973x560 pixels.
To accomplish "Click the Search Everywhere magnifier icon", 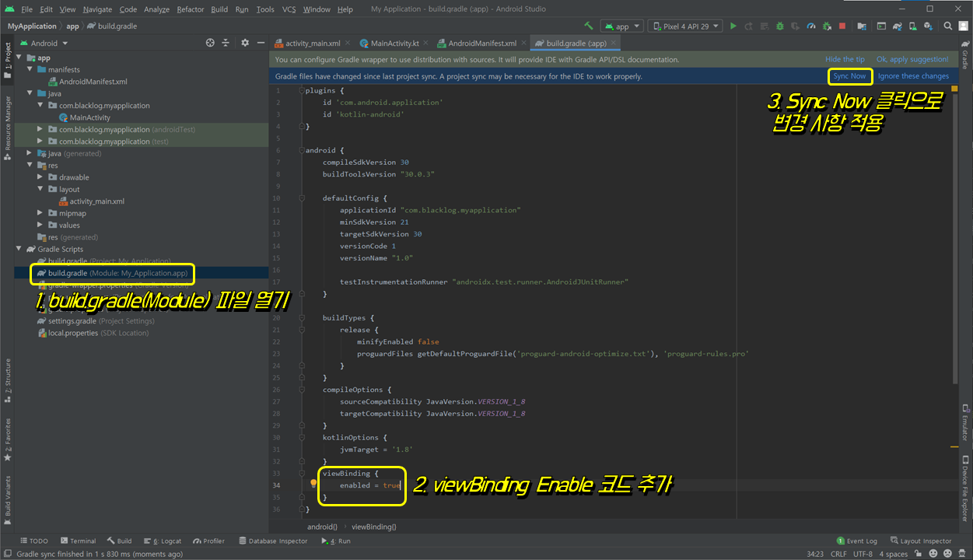I will click(x=947, y=26).
